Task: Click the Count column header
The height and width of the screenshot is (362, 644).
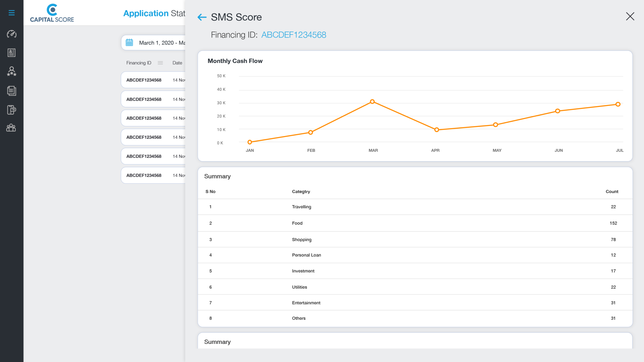Action: tap(612, 191)
